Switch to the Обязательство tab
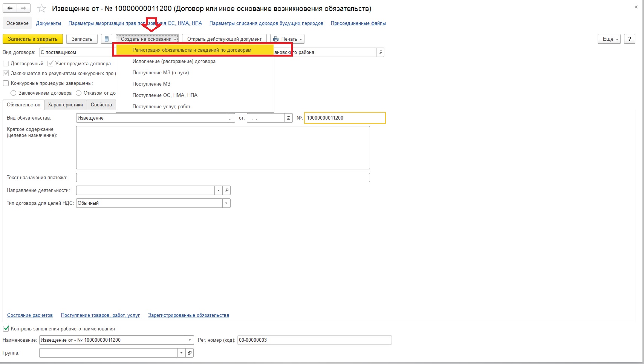 (23, 105)
